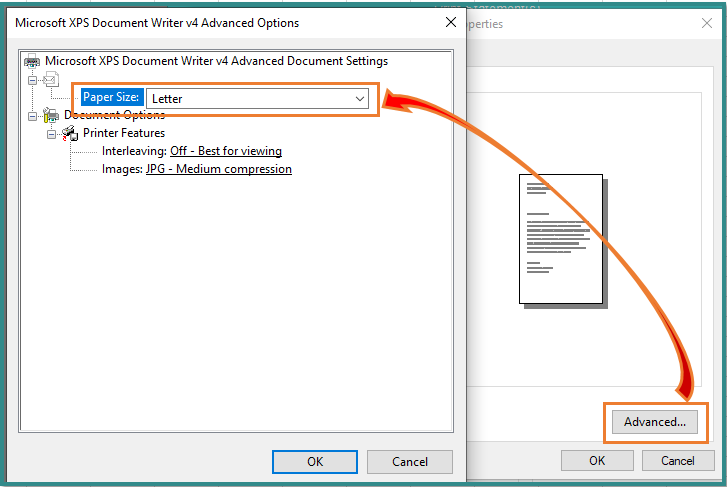Select the Paper Size label
This screenshot has width=727, height=487.
[112, 97]
